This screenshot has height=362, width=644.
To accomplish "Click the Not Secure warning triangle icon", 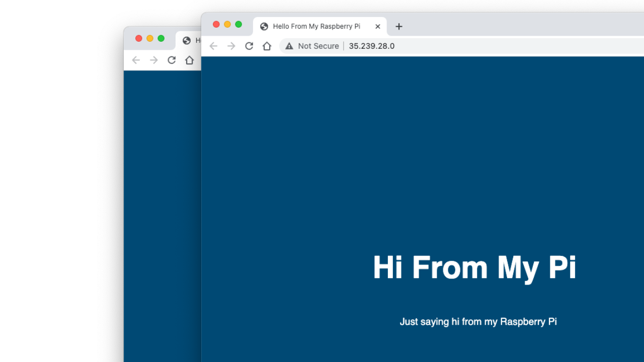I will click(x=289, y=46).
